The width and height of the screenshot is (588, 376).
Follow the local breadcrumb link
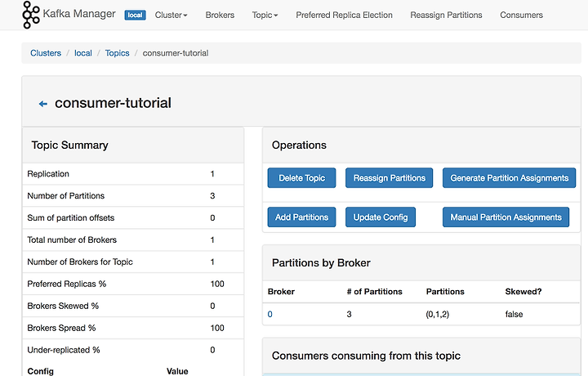pos(82,53)
